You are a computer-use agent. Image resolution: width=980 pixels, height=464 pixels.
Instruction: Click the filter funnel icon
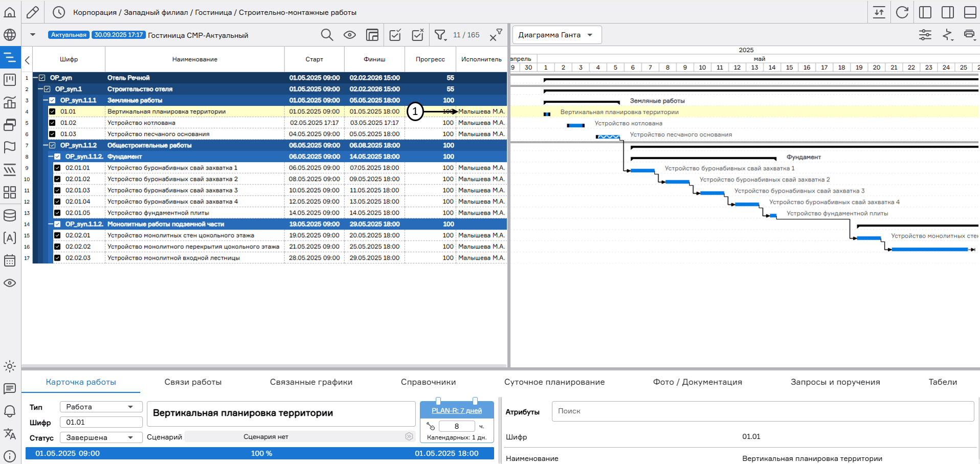[x=439, y=35]
